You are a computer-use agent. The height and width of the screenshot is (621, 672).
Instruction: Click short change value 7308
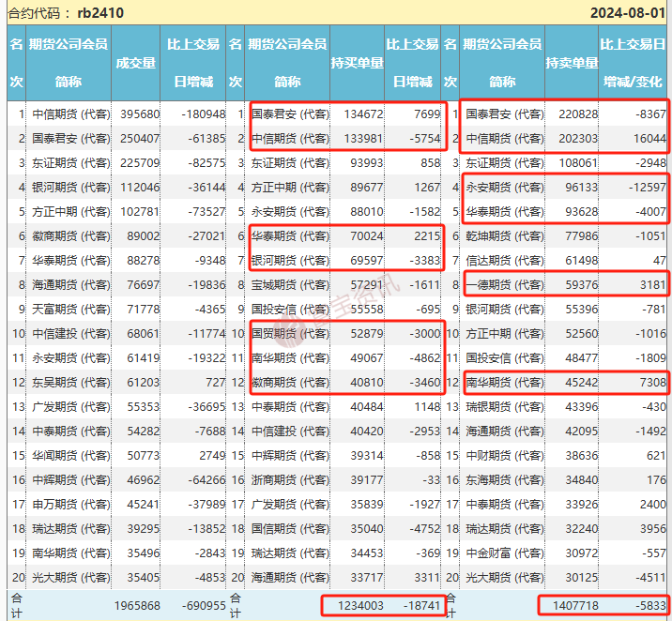[653, 383]
